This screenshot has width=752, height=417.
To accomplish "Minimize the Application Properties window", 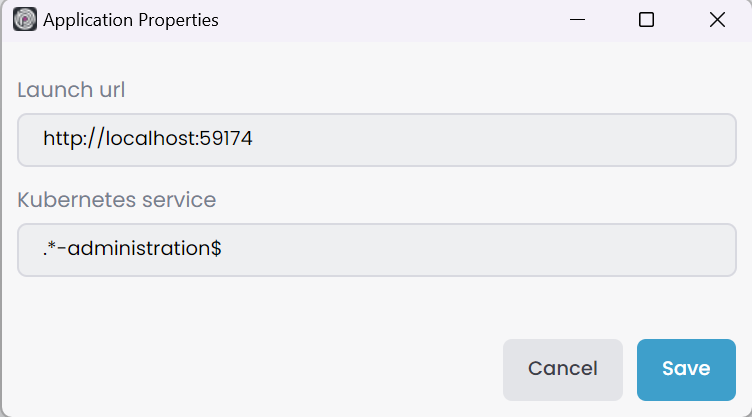I will 577,20.
